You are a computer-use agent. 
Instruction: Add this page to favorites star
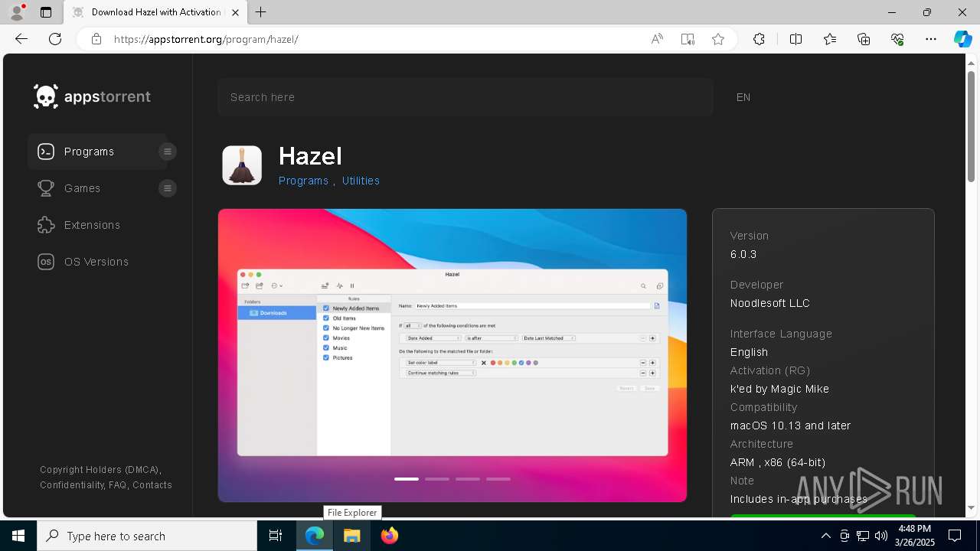pyautogui.click(x=718, y=39)
